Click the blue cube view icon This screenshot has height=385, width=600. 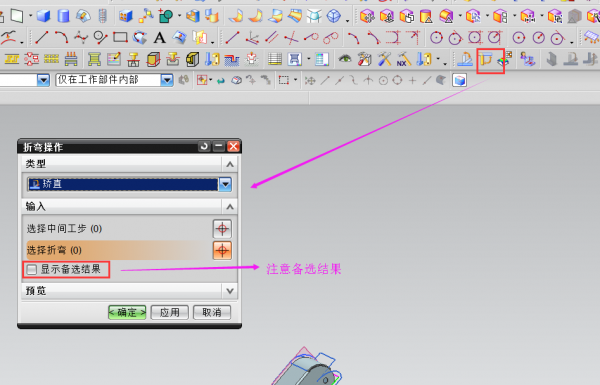(459, 80)
